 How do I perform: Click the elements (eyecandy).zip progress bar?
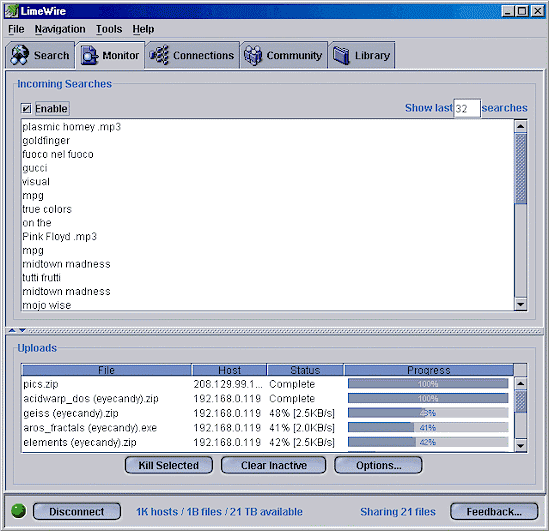(x=428, y=442)
